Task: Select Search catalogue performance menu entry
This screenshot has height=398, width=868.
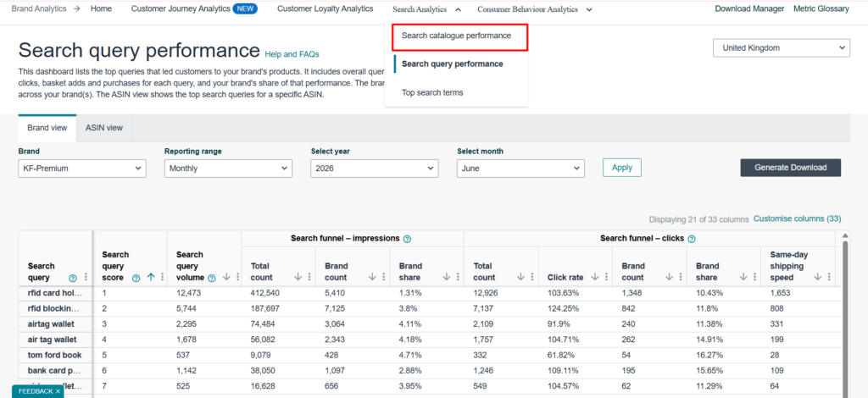Action: (x=456, y=36)
